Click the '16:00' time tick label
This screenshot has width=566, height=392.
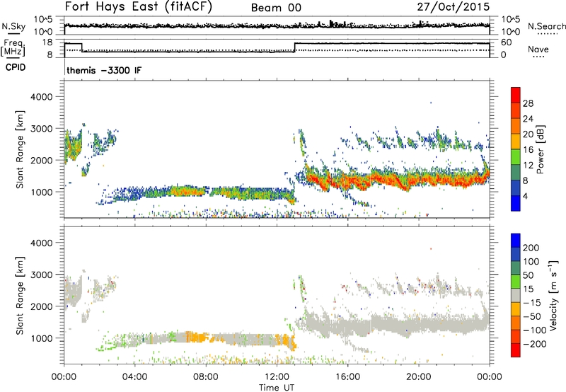(x=347, y=377)
